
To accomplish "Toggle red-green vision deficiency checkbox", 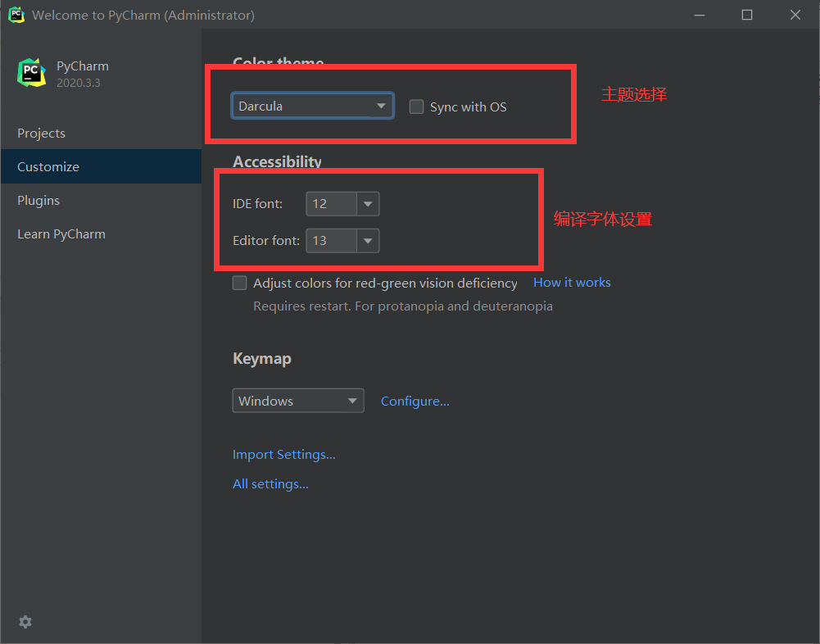I will (239, 283).
